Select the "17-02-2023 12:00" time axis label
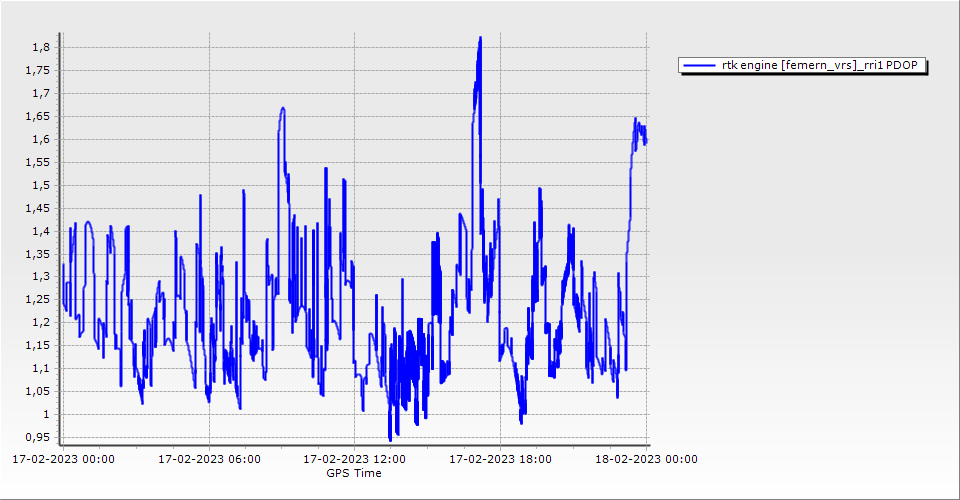 (x=354, y=460)
